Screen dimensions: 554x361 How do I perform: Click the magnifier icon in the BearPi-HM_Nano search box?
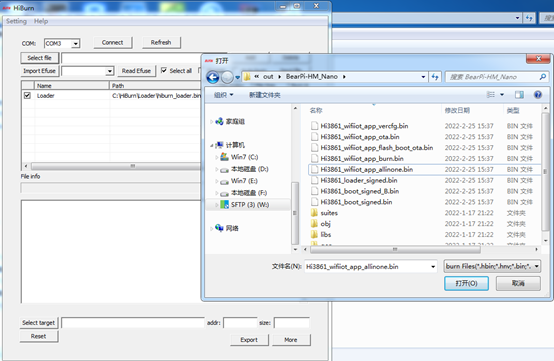(543, 77)
